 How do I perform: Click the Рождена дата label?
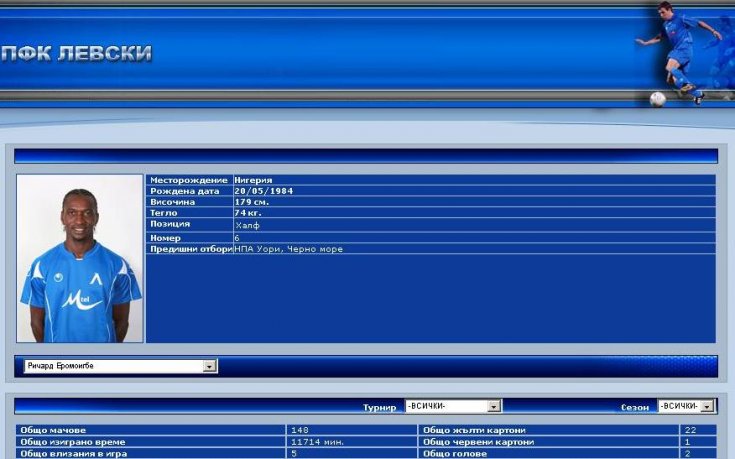point(185,191)
